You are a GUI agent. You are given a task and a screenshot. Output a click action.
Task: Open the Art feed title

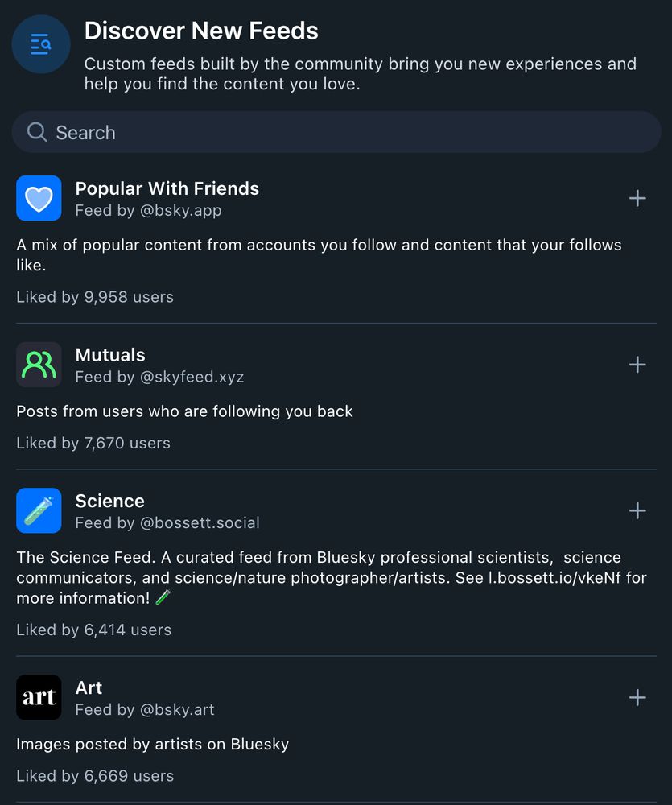point(89,687)
